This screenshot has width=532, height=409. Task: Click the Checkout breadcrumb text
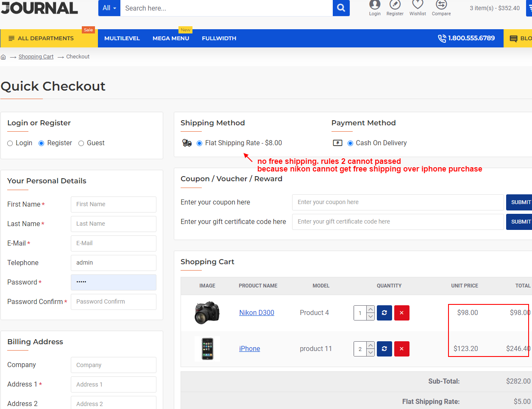click(x=78, y=57)
